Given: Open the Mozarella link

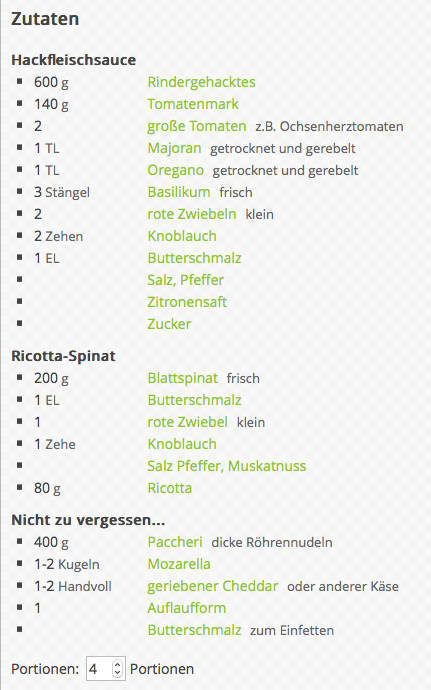Looking at the screenshot, I should (179, 565).
